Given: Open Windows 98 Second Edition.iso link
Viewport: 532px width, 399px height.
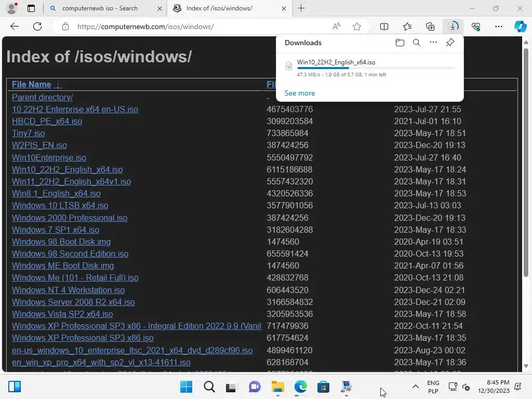Looking at the screenshot, I should (70, 254).
